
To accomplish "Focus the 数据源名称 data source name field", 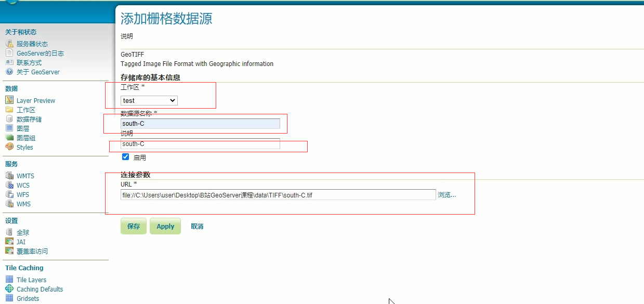I will tap(200, 124).
